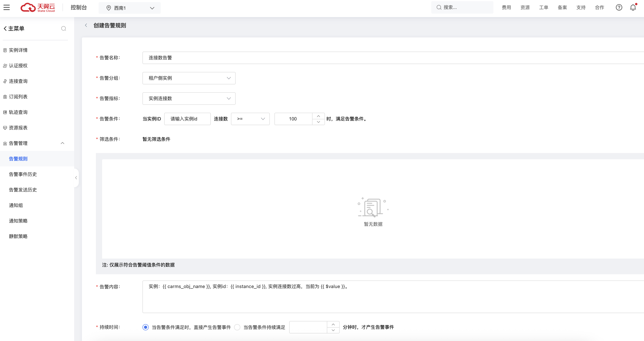Open the 告警分组 dropdown
This screenshot has height=341, width=644.
(189, 78)
